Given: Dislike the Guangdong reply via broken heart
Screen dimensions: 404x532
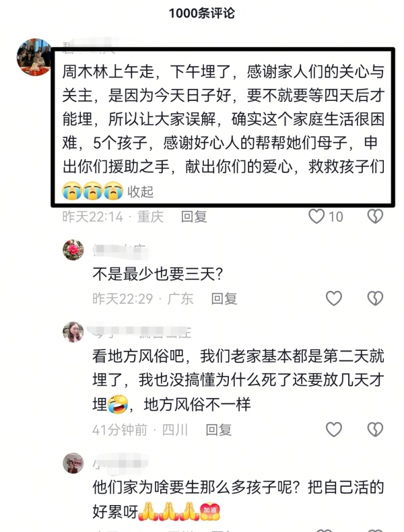Looking at the screenshot, I should [x=375, y=298].
